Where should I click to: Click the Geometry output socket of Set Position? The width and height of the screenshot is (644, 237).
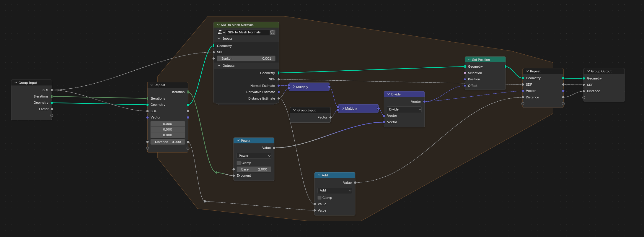coord(506,66)
